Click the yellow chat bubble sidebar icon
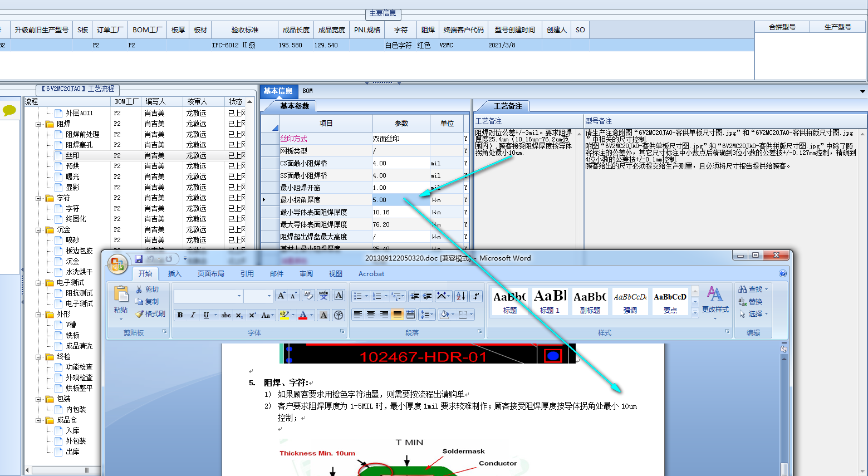Screen dimensions: 868x476 (x=9, y=110)
